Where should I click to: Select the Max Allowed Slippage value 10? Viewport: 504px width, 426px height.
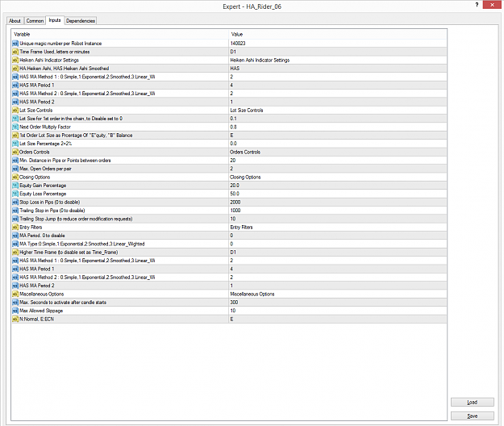coord(338,311)
